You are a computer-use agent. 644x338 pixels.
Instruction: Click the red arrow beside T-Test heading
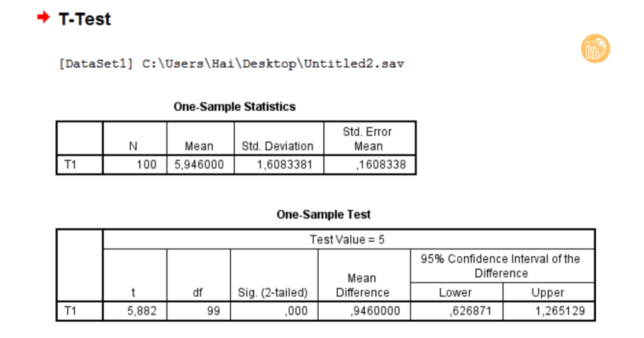[x=43, y=18]
